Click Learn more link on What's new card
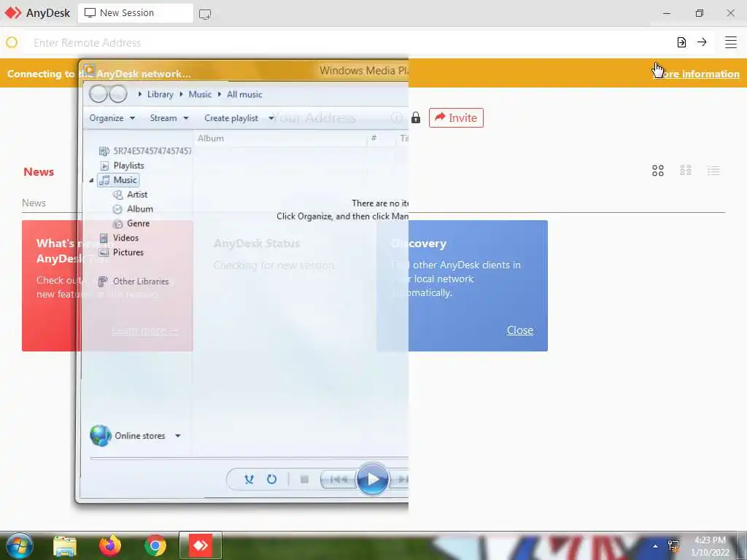Screen dimensions: 747x560 pos(145,330)
